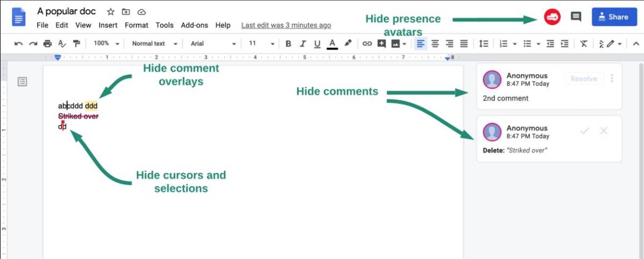Image resolution: width=644 pixels, height=259 pixels.
Task: Select the Paint format roller icon
Action: (x=76, y=44)
